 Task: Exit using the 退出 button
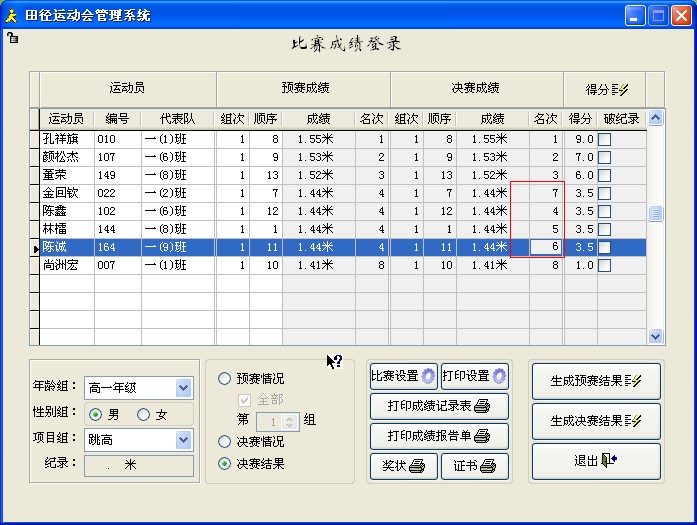(596, 461)
